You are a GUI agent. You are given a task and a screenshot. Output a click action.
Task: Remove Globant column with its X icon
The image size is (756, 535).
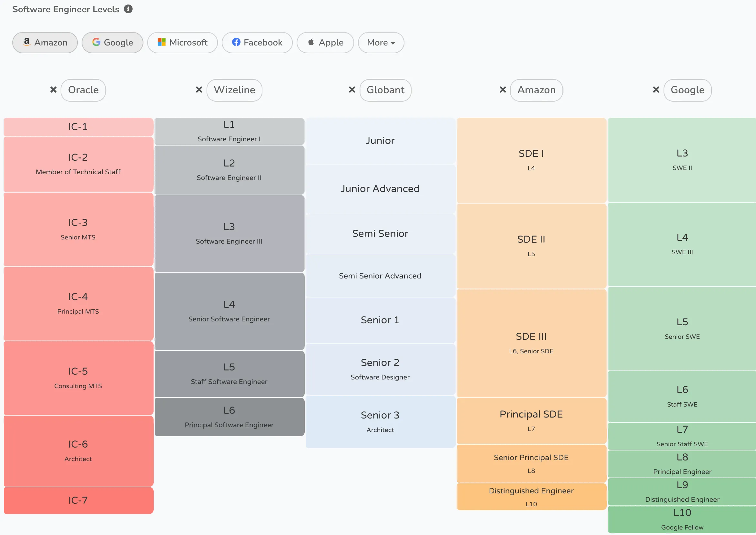click(352, 90)
